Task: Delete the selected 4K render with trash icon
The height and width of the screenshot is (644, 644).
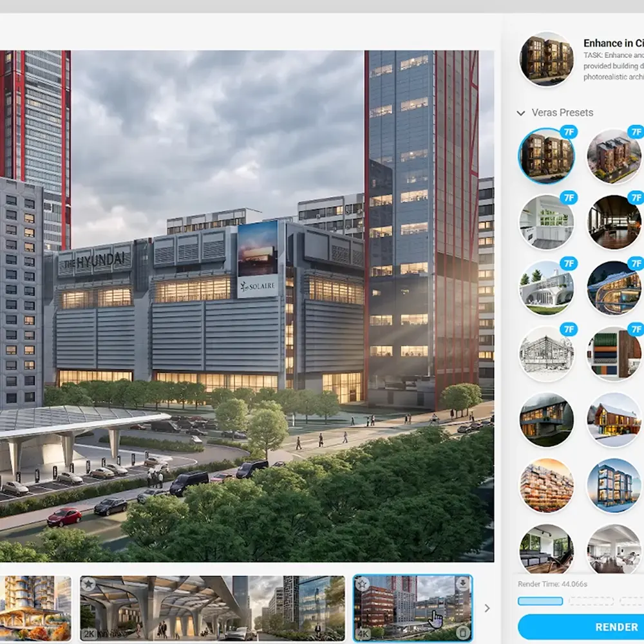Action: (x=463, y=632)
